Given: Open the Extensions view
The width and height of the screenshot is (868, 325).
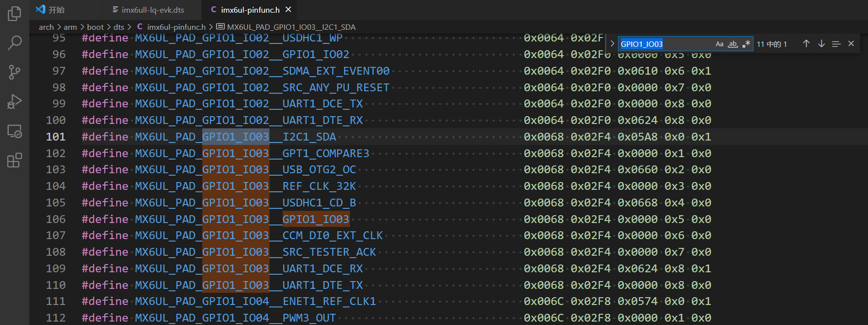Looking at the screenshot, I should pos(15,160).
